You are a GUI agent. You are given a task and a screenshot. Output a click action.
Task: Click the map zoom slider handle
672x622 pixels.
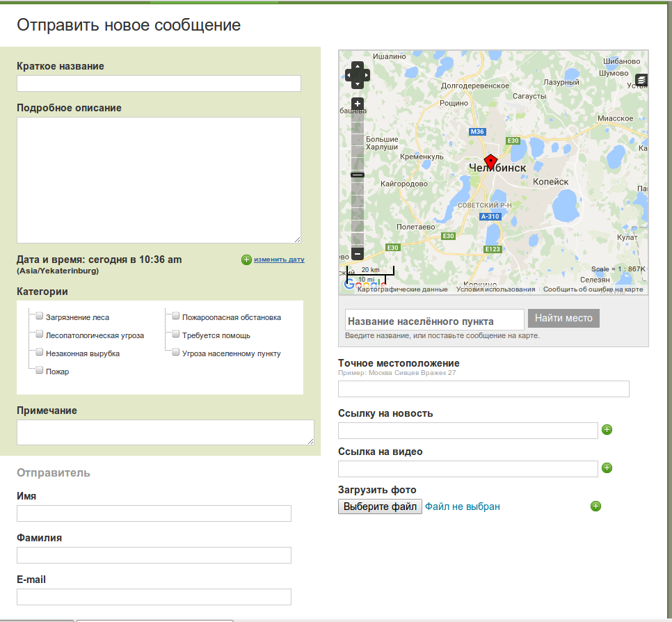click(x=358, y=175)
